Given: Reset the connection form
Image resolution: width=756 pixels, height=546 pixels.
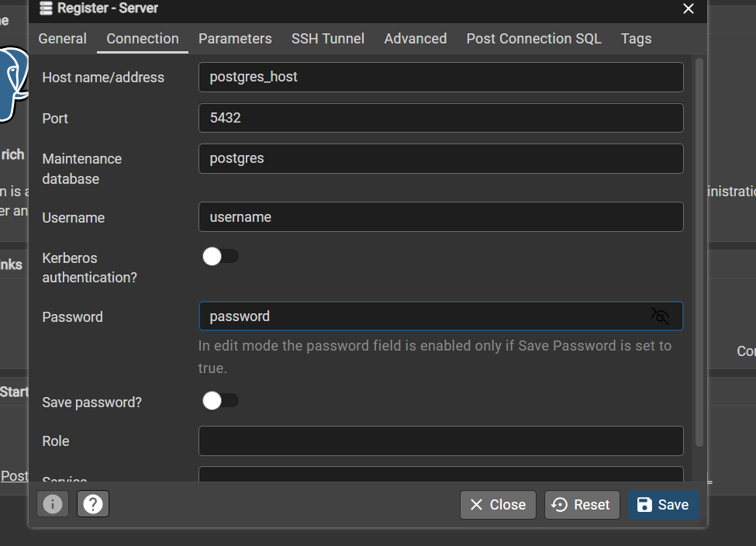Looking at the screenshot, I should [x=582, y=504].
